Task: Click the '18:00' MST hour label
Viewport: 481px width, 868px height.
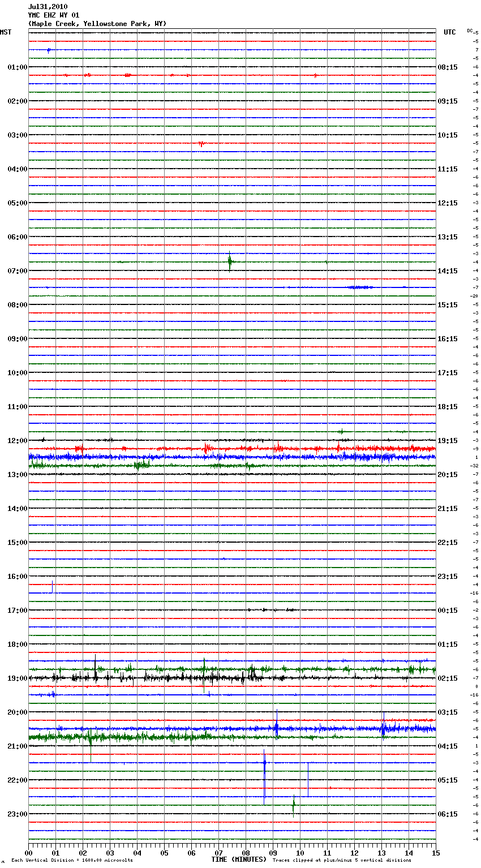Action: coord(18,644)
